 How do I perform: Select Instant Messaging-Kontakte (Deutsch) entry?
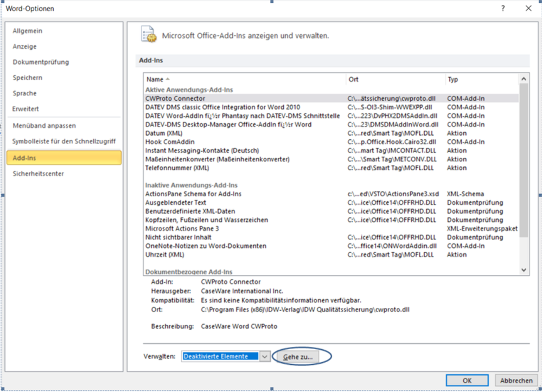[331, 150]
